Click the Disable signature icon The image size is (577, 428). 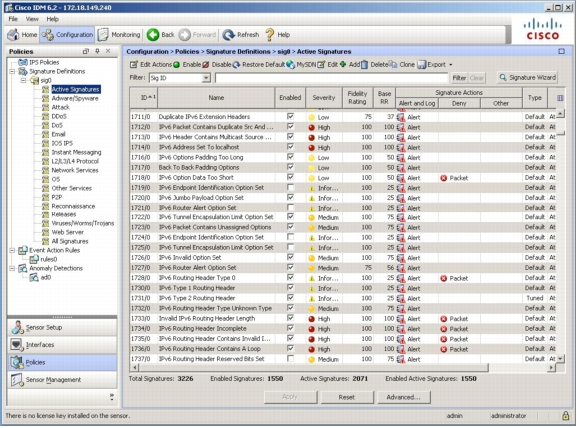click(x=206, y=65)
